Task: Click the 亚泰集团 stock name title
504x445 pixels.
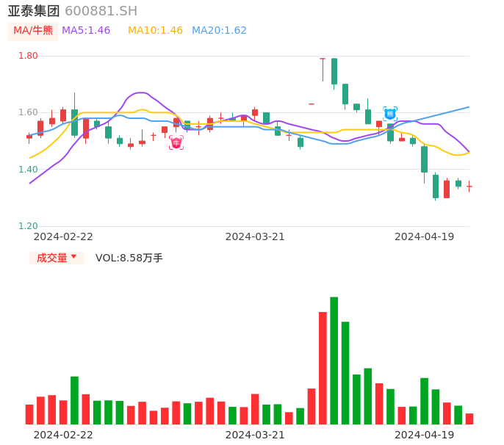Action: point(35,11)
